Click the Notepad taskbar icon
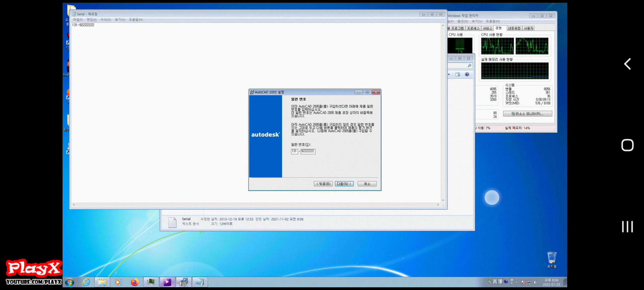644x290 pixels. pyautogui.click(x=200, y=282)
